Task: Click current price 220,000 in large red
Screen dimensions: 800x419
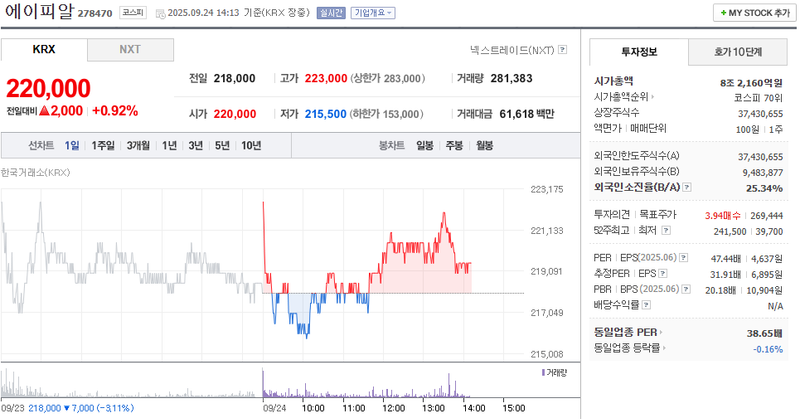Action: (48, 88)
